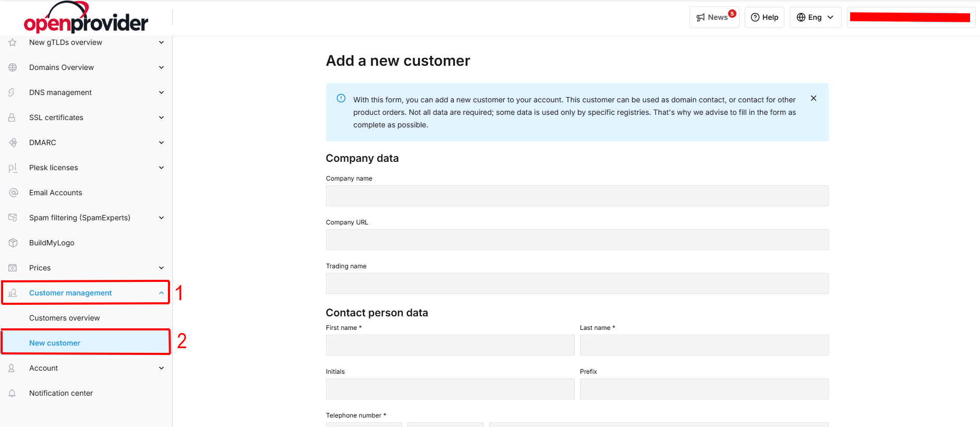Click the 'Add a new customer' heading
The image size is (980, 427).
click(x=398, y=61)
